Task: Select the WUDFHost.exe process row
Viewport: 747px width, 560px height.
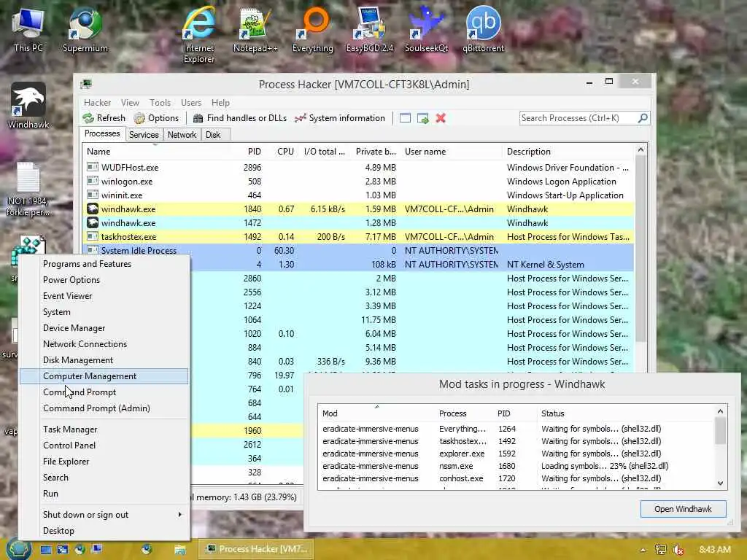Action: pyautogui.click(x=359, y=168)
